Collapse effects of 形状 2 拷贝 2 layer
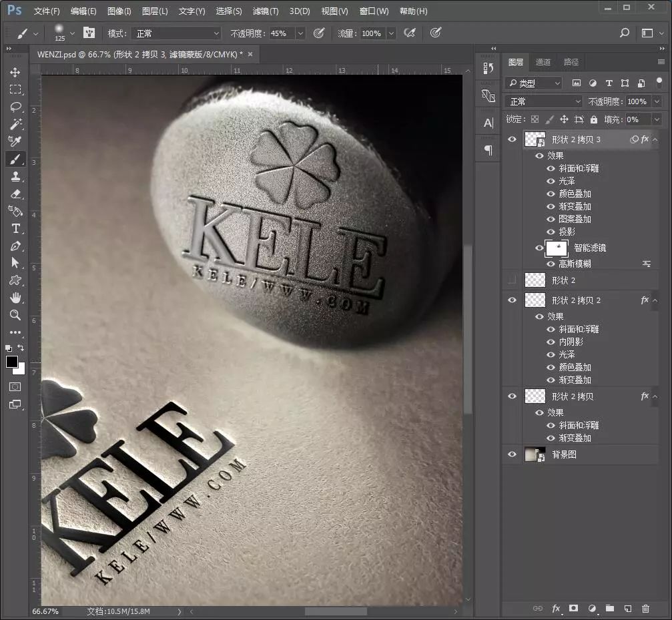The height and width of the screenshot is (620, 672). (655, 301)
